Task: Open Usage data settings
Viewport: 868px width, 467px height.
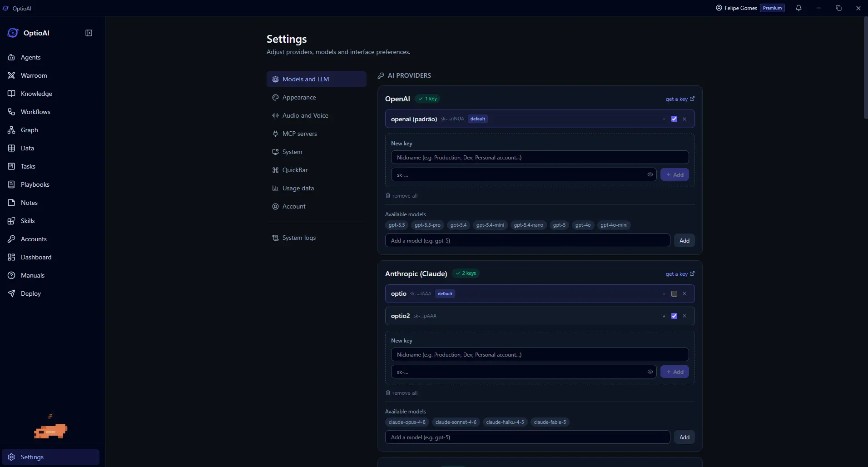Action: (317, 188)
